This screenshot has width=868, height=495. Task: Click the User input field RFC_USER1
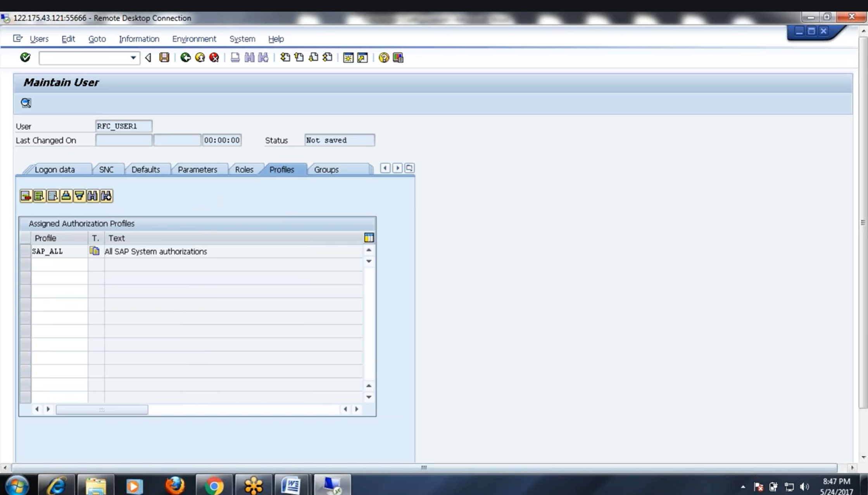124,126
